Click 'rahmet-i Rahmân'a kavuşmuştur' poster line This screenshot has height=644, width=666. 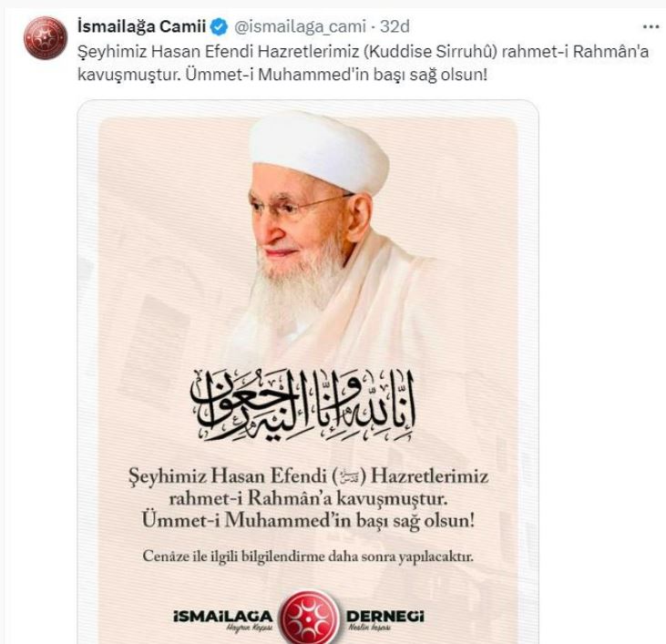(308, 498)
